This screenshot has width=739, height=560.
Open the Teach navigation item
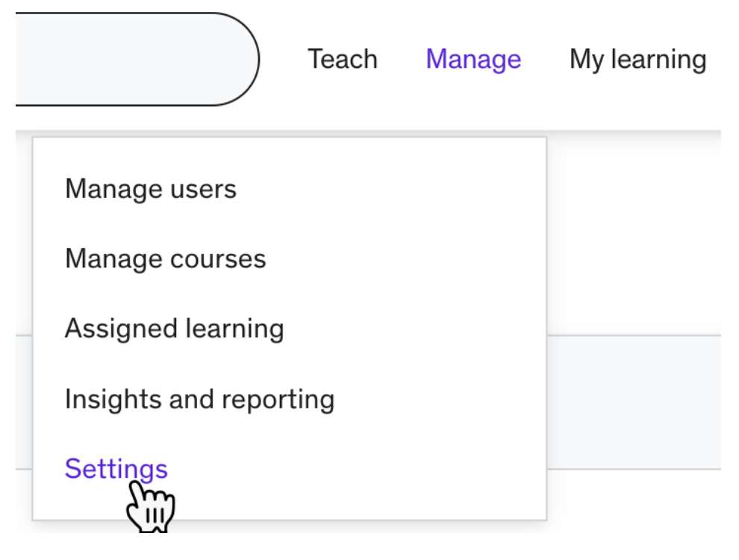click(343, 60)
